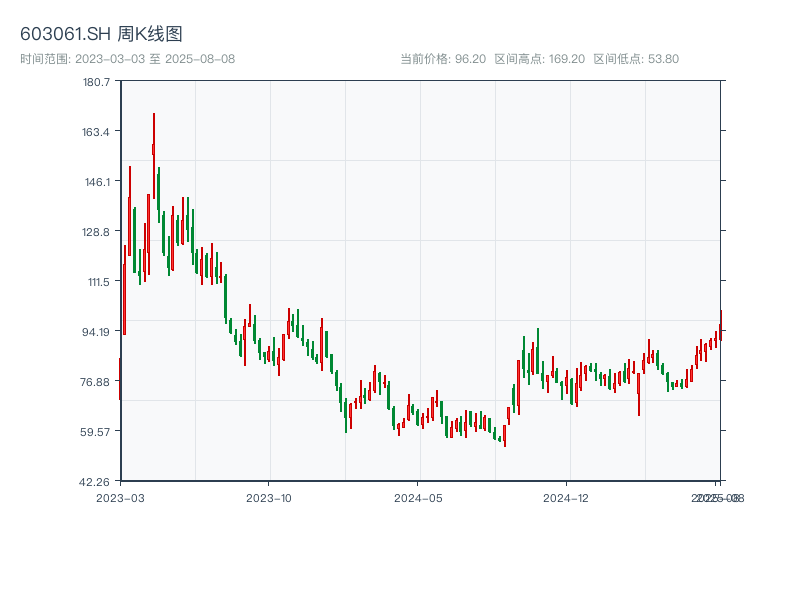Click y-axis label 180.7
800x600 pixels.
click(96, 82)
